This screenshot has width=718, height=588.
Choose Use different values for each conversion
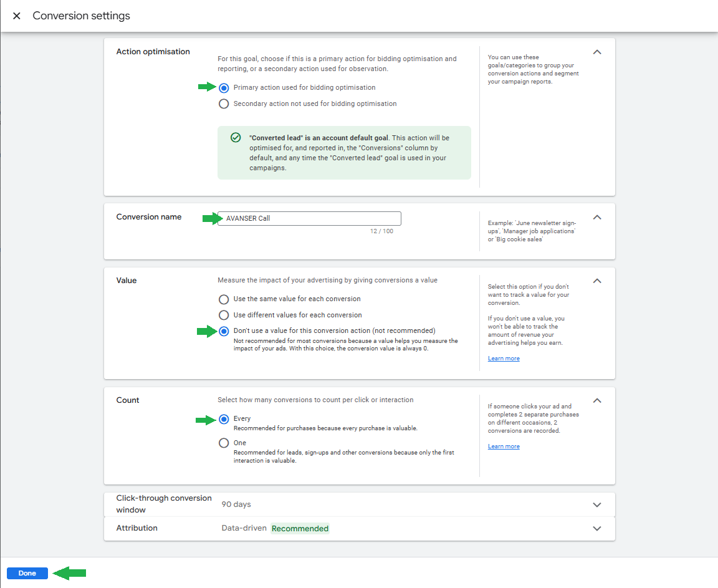[224, 316]
